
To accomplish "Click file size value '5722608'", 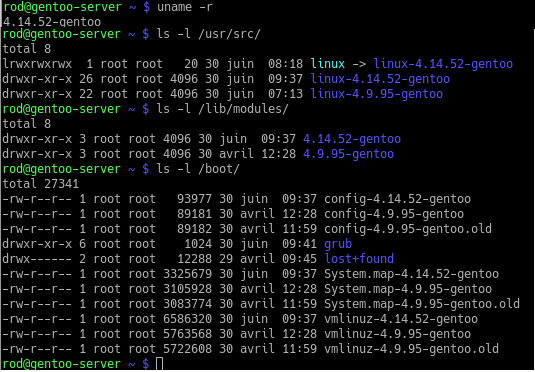I will point(187,349).
